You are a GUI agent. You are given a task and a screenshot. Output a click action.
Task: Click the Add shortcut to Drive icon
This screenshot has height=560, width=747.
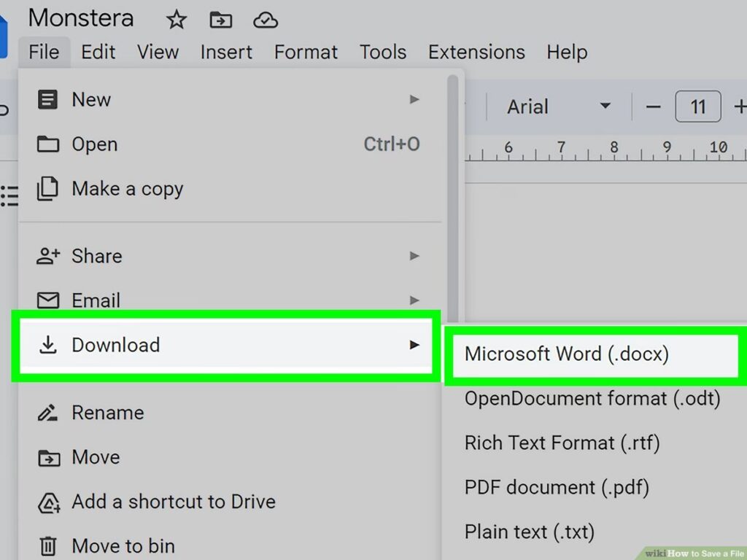[x=49, y=502]
